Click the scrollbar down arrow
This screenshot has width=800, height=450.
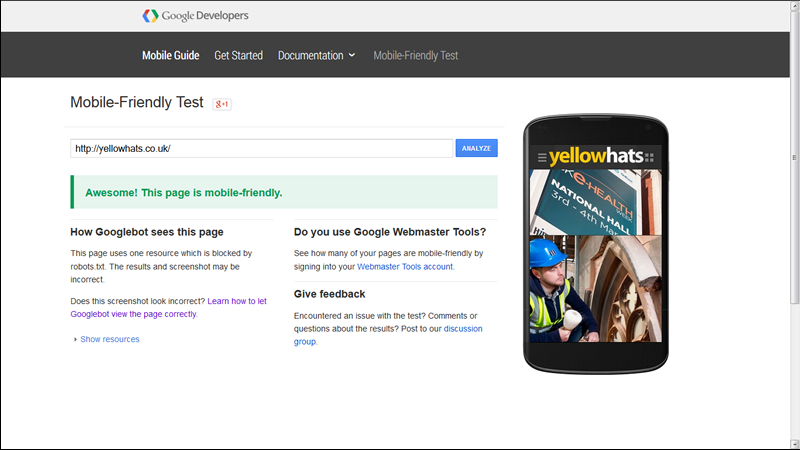pos(794,442)
